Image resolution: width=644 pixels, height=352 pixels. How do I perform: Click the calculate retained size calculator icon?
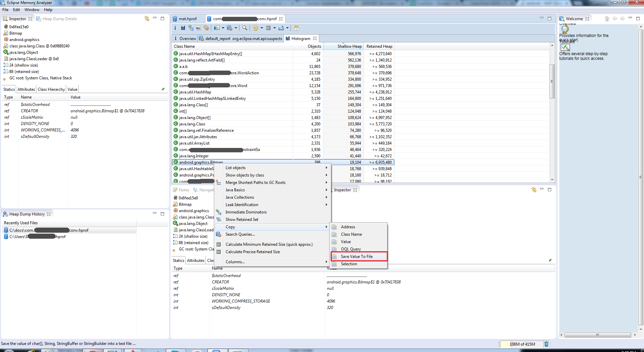coord(268,28)
